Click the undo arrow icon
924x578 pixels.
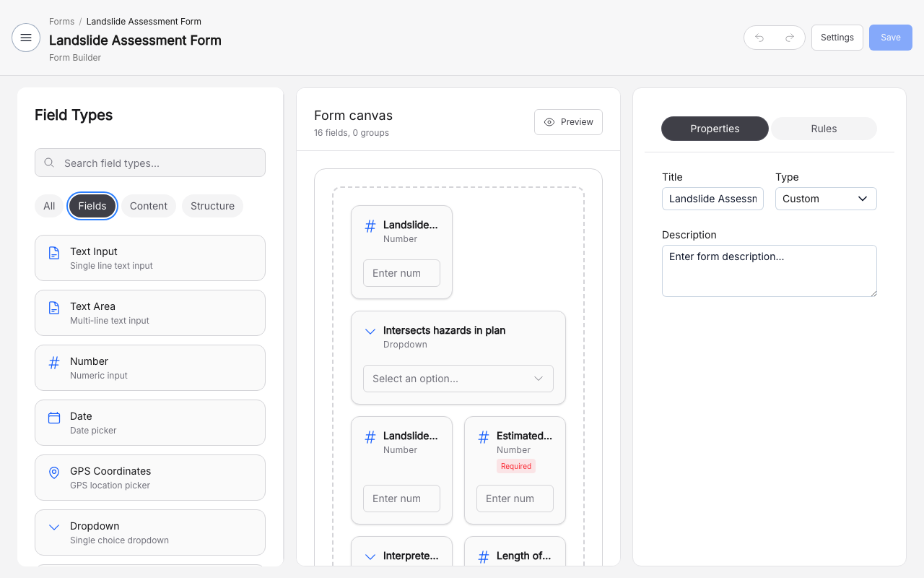click(x=759, y=38)
